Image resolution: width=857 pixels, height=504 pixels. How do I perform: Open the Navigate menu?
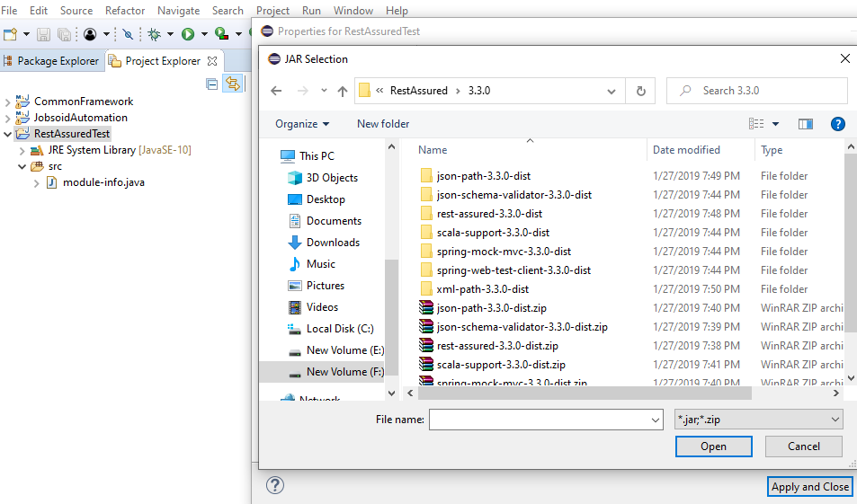[178, 11]
